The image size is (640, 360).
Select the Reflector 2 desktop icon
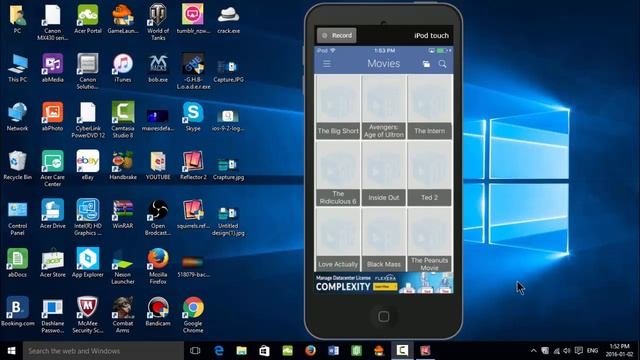pos(193,165)
